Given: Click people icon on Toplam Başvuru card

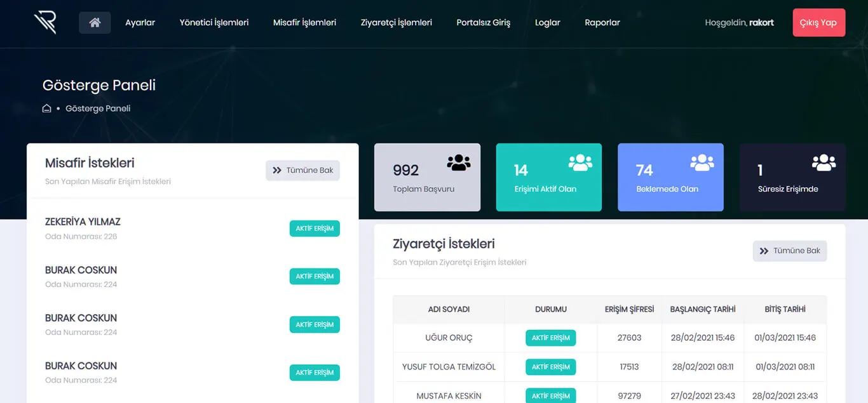Looking at the screenshot, I should pos(458,163).
